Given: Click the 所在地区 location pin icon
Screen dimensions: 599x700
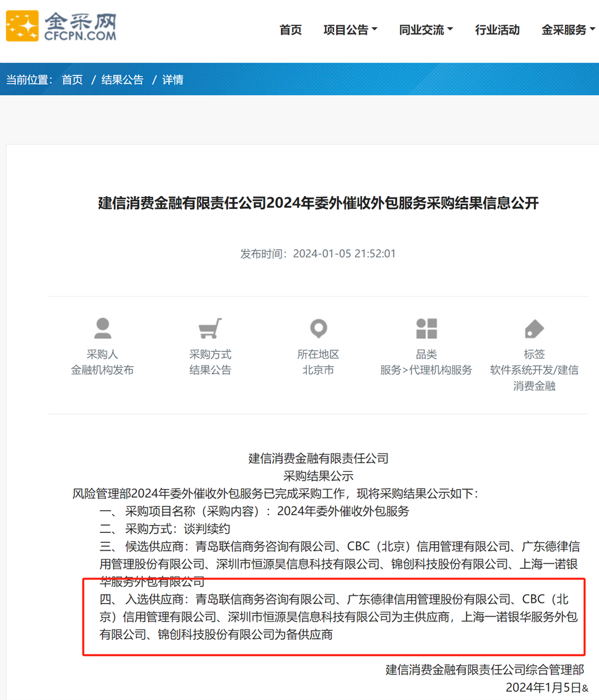Looking at the screenshot, I should (x=319, y=328).
